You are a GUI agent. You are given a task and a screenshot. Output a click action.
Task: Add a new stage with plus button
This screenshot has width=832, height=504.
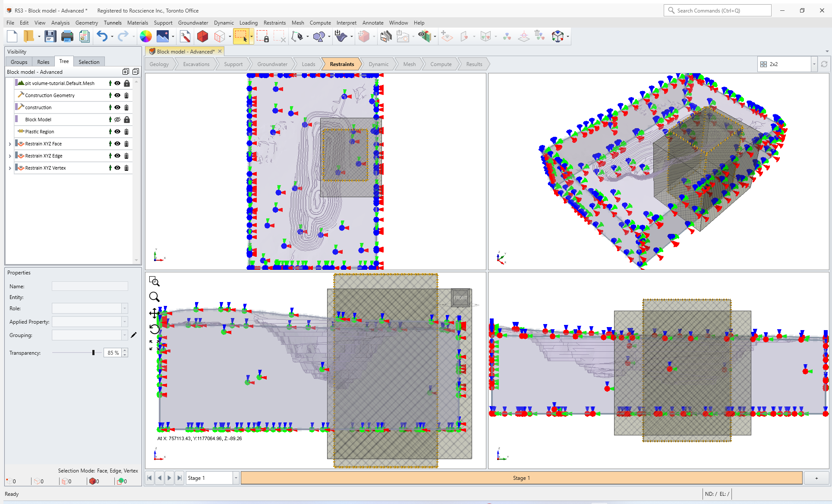816,478
